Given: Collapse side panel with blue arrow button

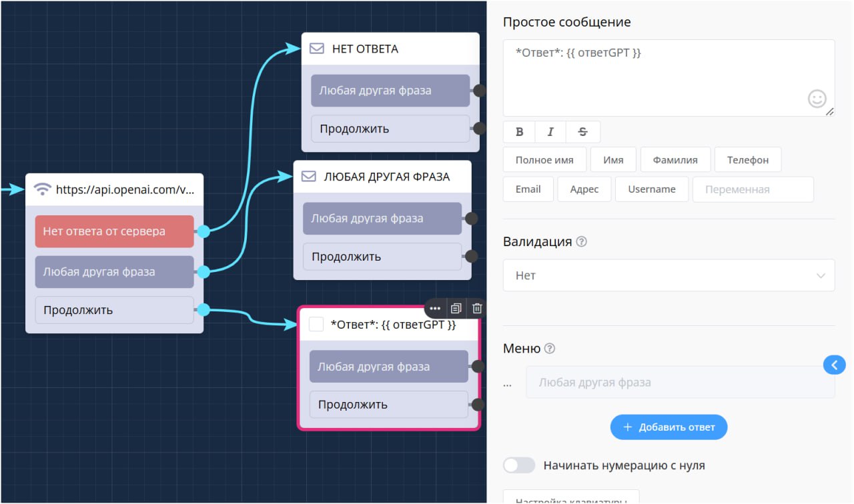Looking at the screenshot, I should [x=834, y=365].
